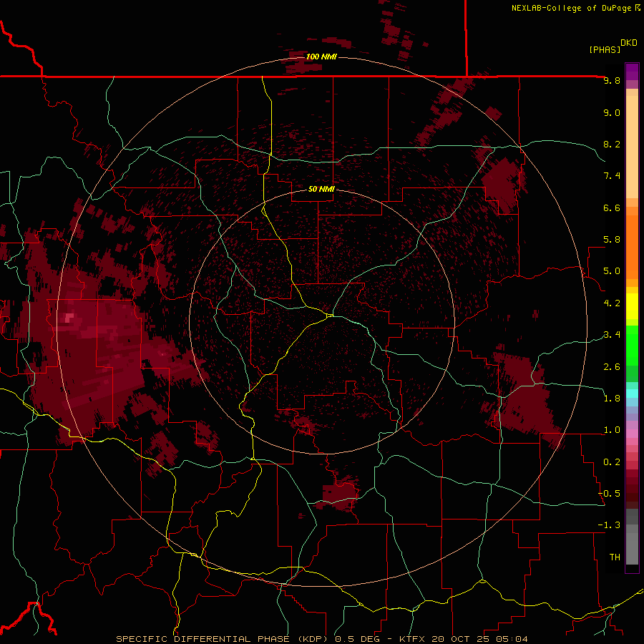Click the 8.2 value on the legend

coord(612,145)
